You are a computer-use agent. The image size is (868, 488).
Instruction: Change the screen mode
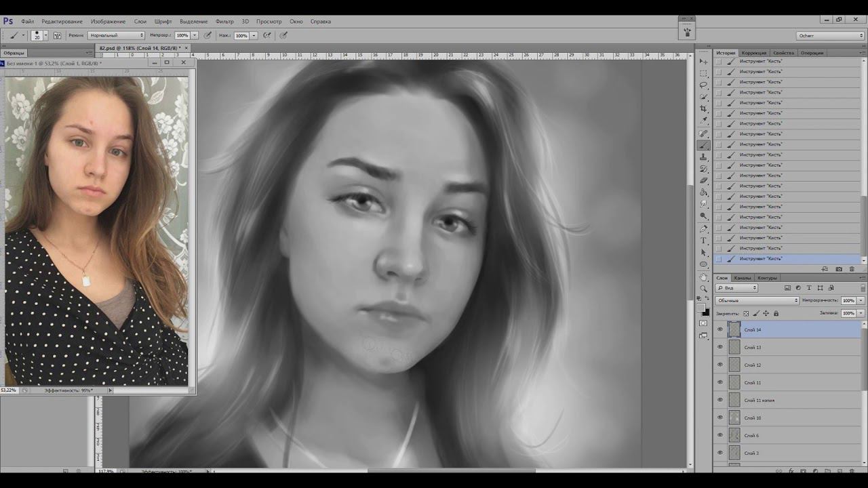click(x=703, y=335)
